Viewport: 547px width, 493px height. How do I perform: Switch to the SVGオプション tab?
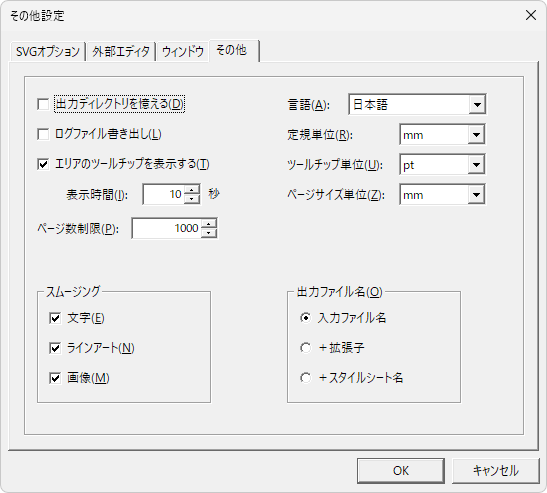[48, 52]
